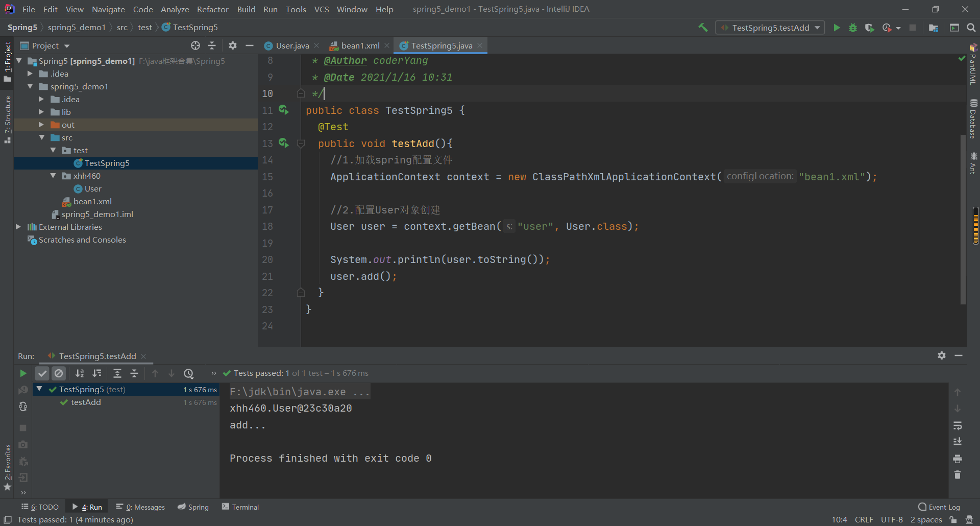Click the testAdd result row
This screenshot has height=526, width=980.
pos(126,402)
